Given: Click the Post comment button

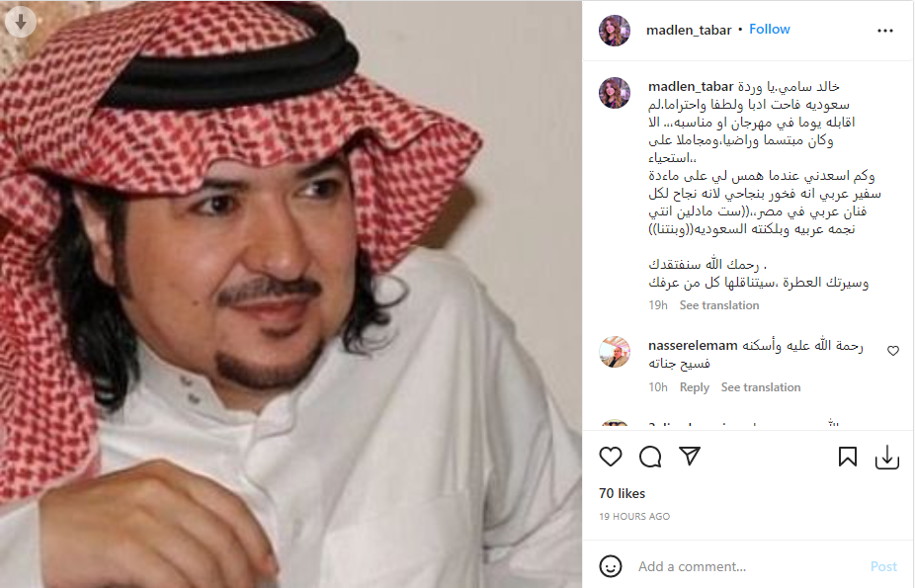Looking at the screenshot, I should 883,566.
